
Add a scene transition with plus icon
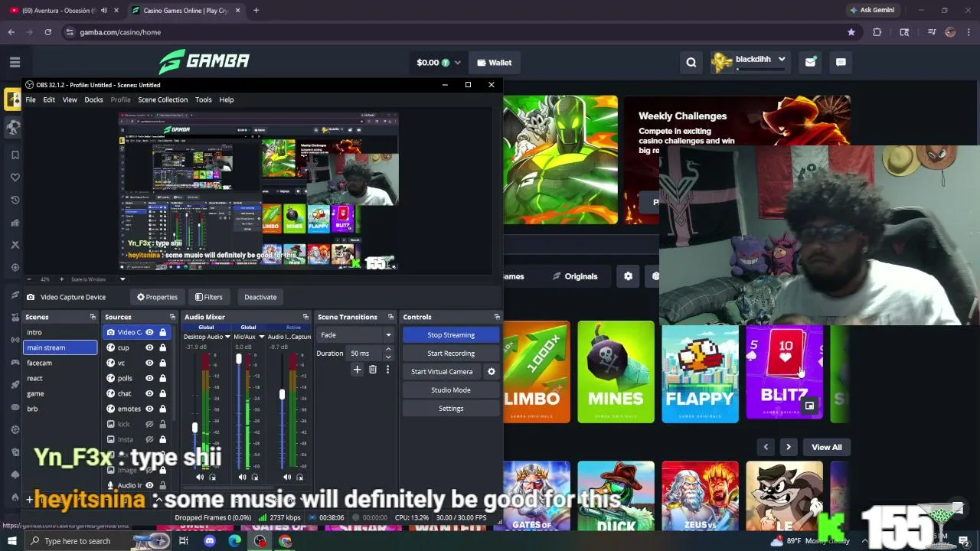click(x=357, y=370)
